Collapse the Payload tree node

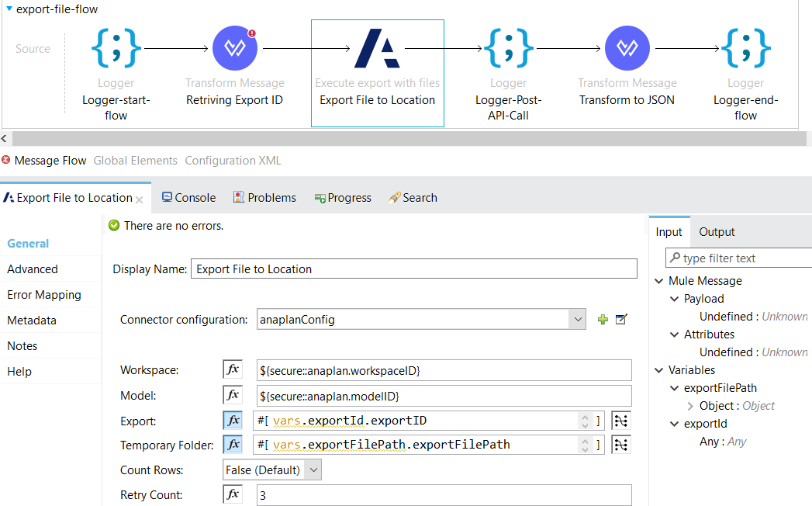click(674, 299)
